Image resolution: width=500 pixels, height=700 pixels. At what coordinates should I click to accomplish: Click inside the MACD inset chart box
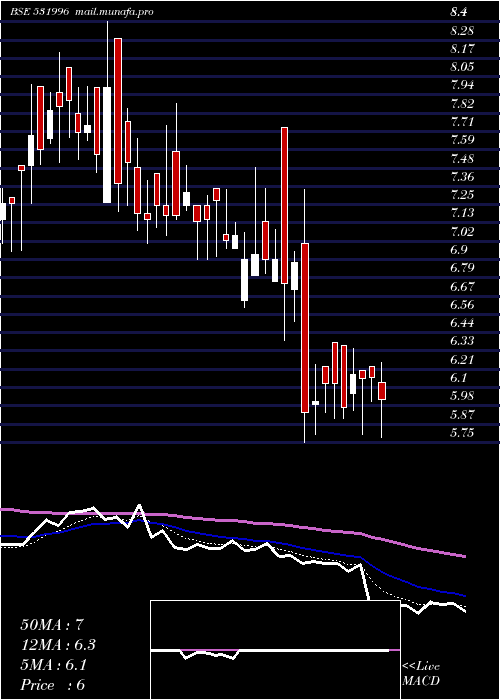275,650
